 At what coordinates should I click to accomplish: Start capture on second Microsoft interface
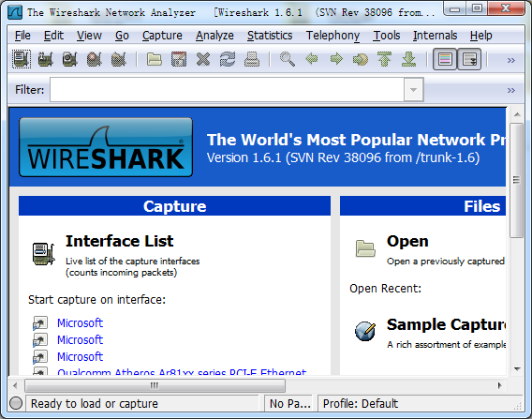(x=80, y=340)
